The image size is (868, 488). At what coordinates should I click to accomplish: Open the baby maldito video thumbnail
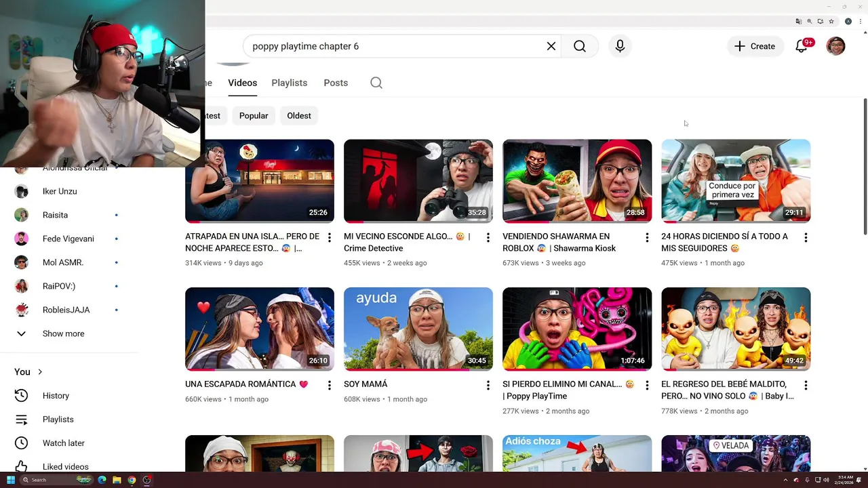click(x=736, y=329)
